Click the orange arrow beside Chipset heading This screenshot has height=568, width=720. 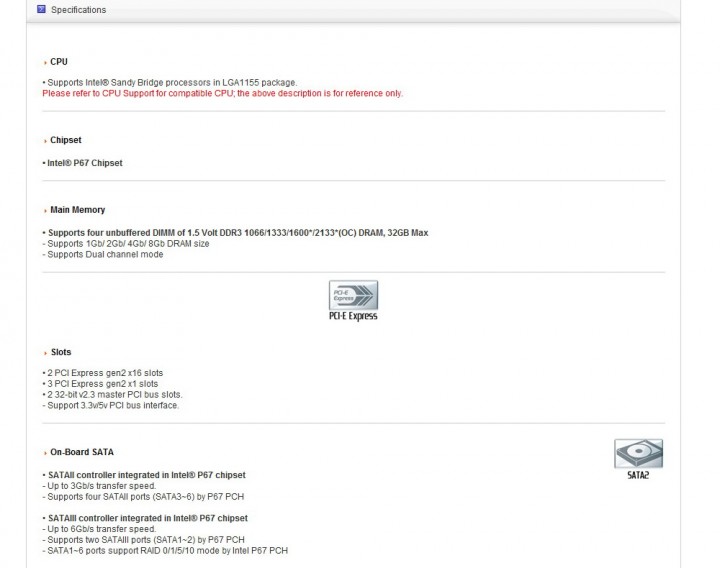(45, 141)
